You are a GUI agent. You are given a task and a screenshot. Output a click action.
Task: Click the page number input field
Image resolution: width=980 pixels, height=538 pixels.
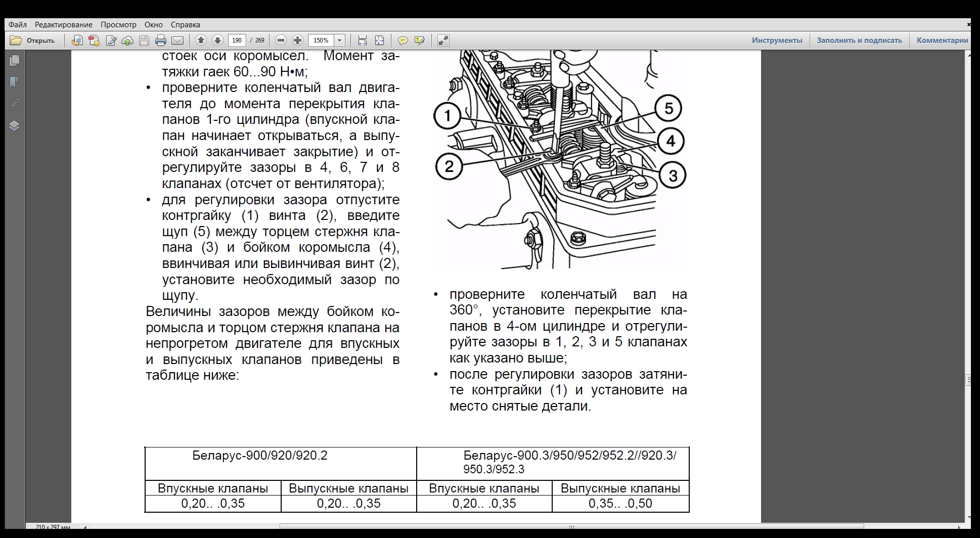coord(237,40)
